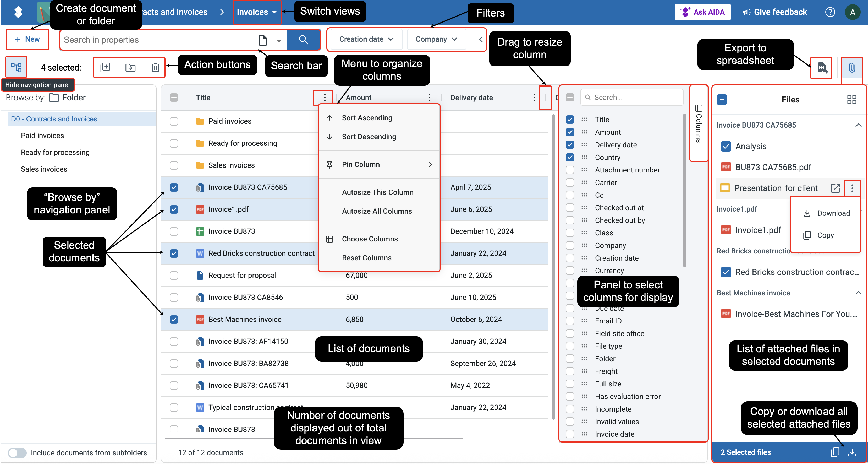
Task: Select D0 - Contracts and Invoices in navigation
Action: pos(81,119)
